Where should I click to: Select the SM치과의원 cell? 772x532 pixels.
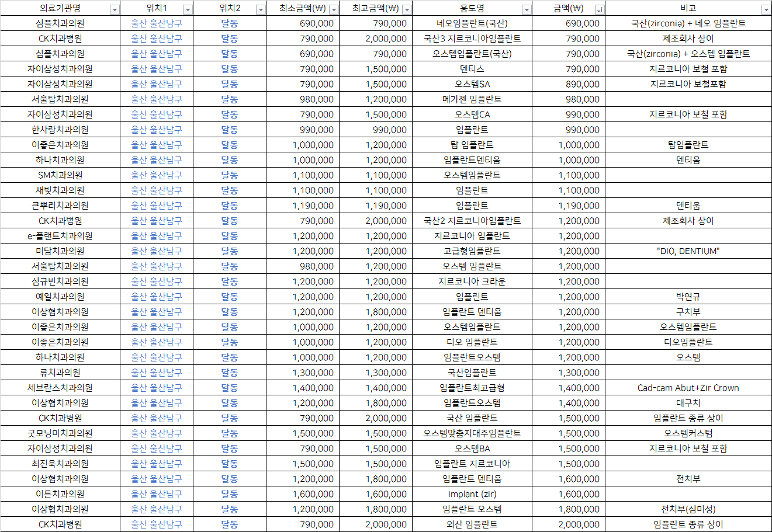pos(60,175)
